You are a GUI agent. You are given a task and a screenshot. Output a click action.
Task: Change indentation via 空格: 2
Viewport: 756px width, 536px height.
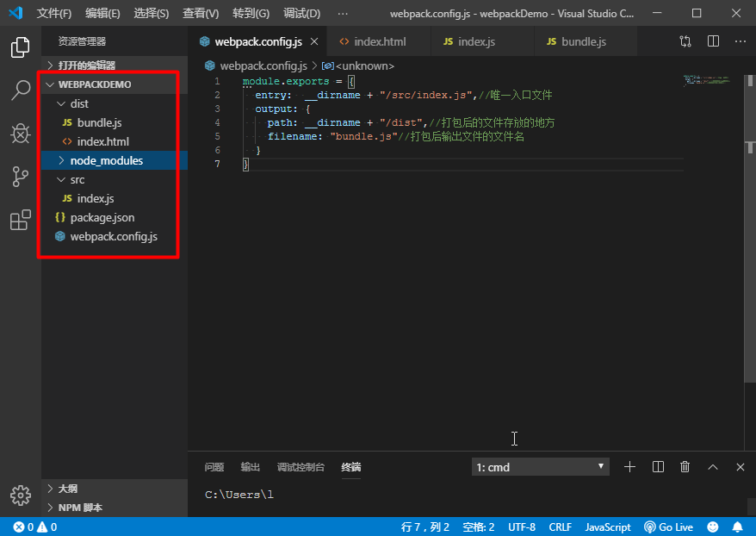point(478,527)
